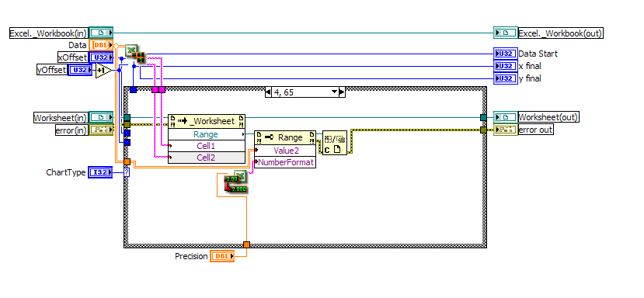Click the increment (+1) function node
The height and width of the screenshot is (298, 644).
(x=103, y=71)
